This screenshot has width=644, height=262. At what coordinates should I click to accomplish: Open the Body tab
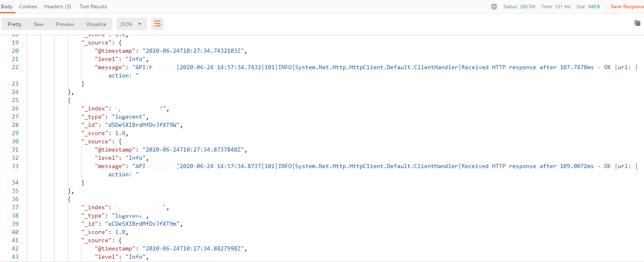click(7, 7)
